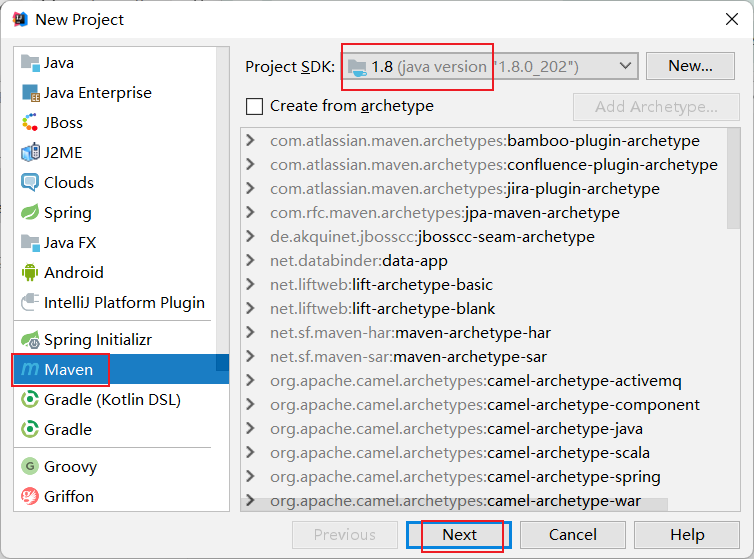The height and width of the screenshot is (559, 754).
Task: Open Help for New Project
Action: point(687,535)
